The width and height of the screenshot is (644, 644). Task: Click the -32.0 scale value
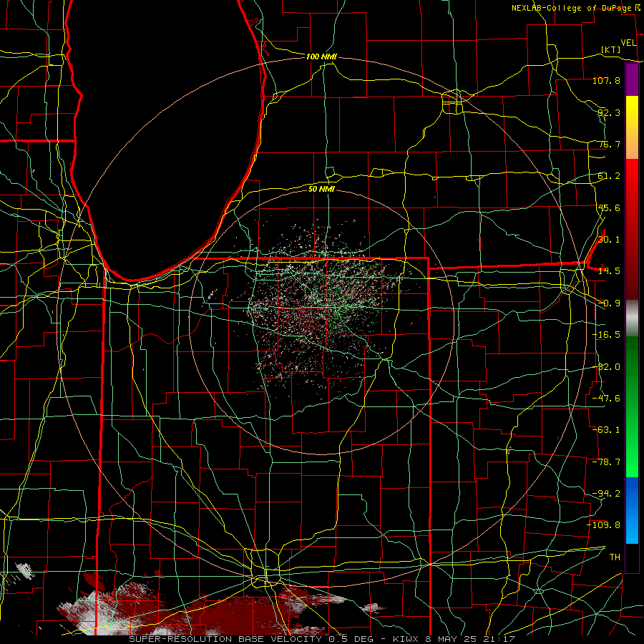606,367
